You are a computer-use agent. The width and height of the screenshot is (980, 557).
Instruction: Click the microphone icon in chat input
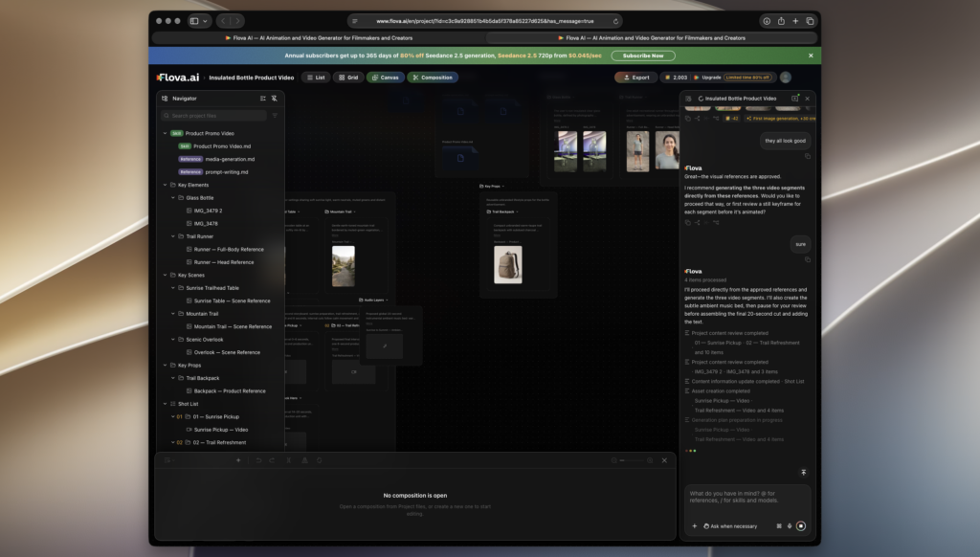pyautogui.click(x=790, y=525)
